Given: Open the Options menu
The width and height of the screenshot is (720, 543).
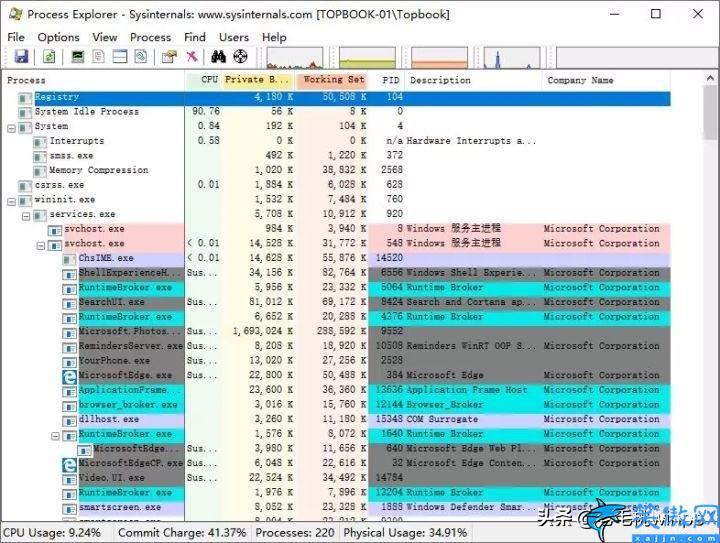Looking at the screenshot, I should pos(58,37).
